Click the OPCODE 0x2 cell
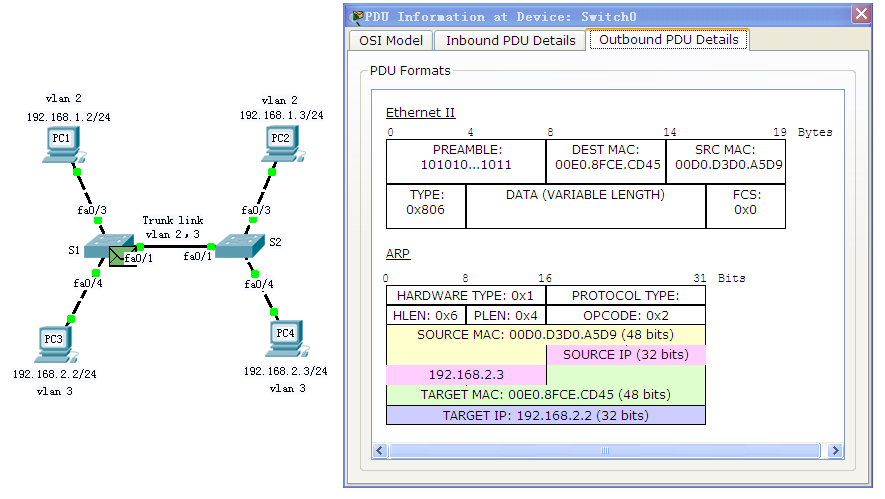This screenshot has height=499, width=885. [626, 316]
